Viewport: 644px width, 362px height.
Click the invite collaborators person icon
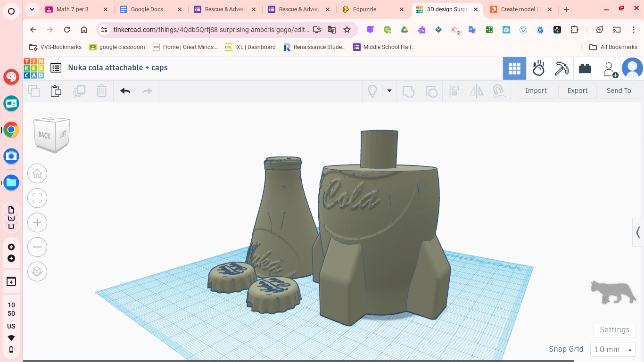coord(611,69)
